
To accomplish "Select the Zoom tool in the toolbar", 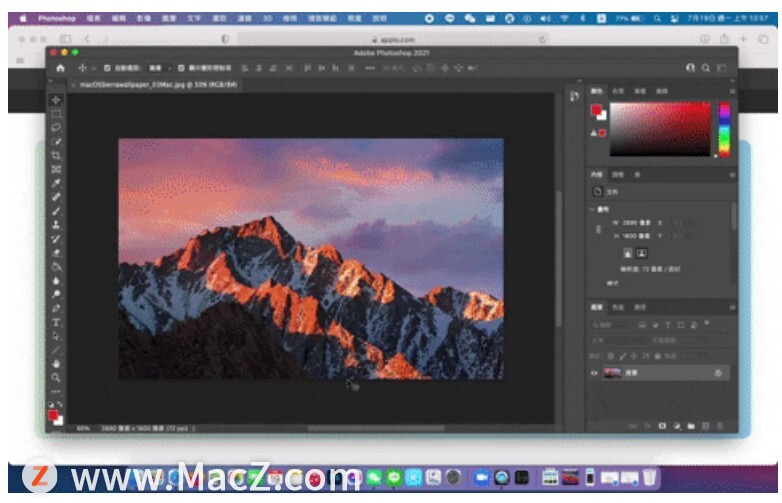I will [56, 378].
